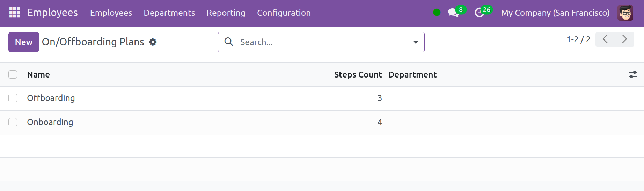Open the Departments menu
644x191 pixels.
[x=169, y=13]
